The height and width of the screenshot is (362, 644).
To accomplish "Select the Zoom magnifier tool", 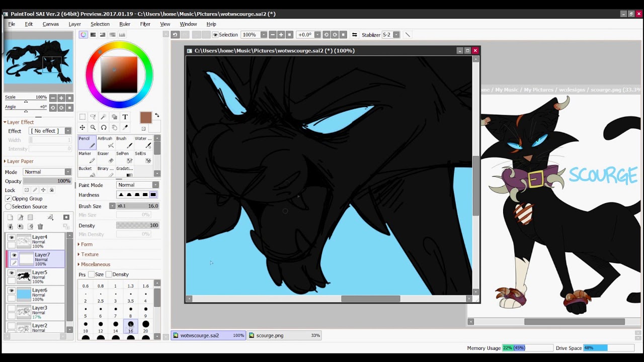I will 93,128.
